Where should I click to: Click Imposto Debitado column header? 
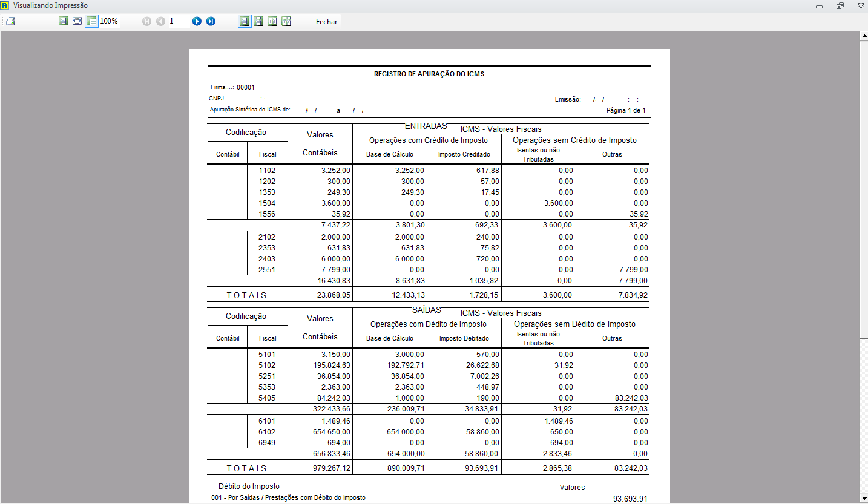pyautogui.click(x=464, y=338)
